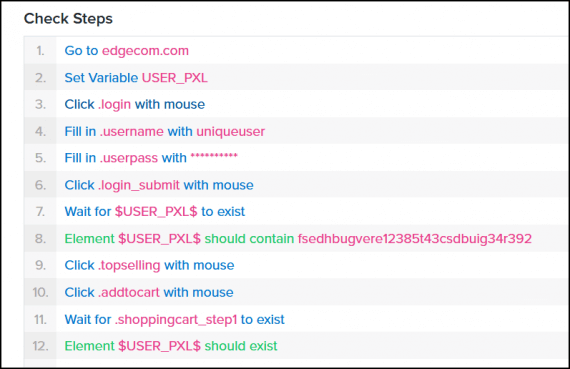The height and width of the screenshot is (369, 570).
Task: Select the .userpass selector in step 5
Action: (x=129, y=158)
